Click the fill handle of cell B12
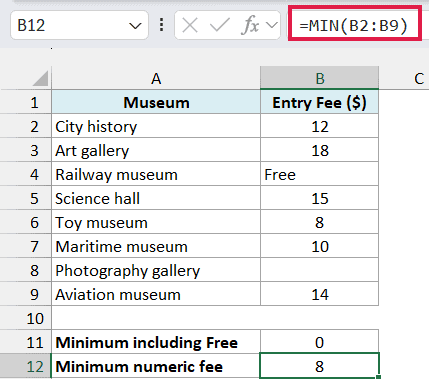This screenshot has height=379, width=429. [x=378, y=377]
